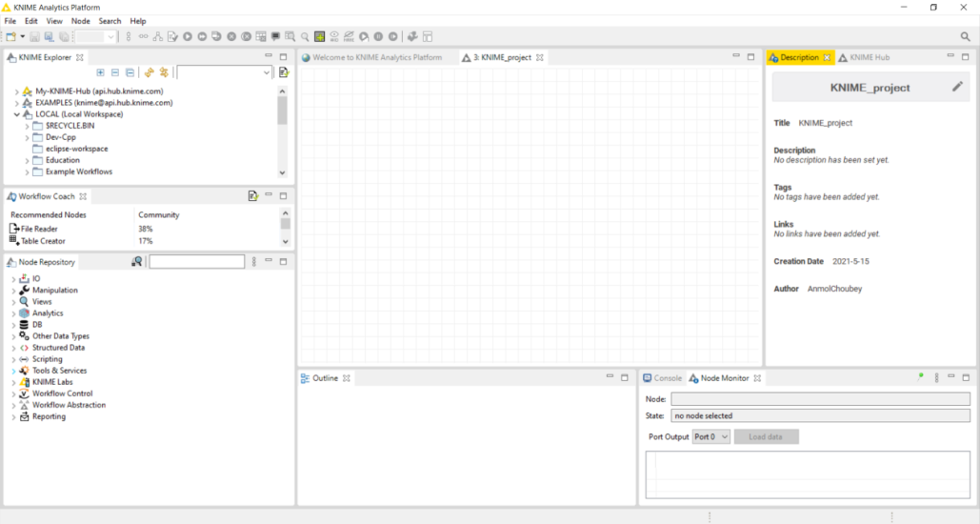Click the Save All toolbar icon

point(64,37)
